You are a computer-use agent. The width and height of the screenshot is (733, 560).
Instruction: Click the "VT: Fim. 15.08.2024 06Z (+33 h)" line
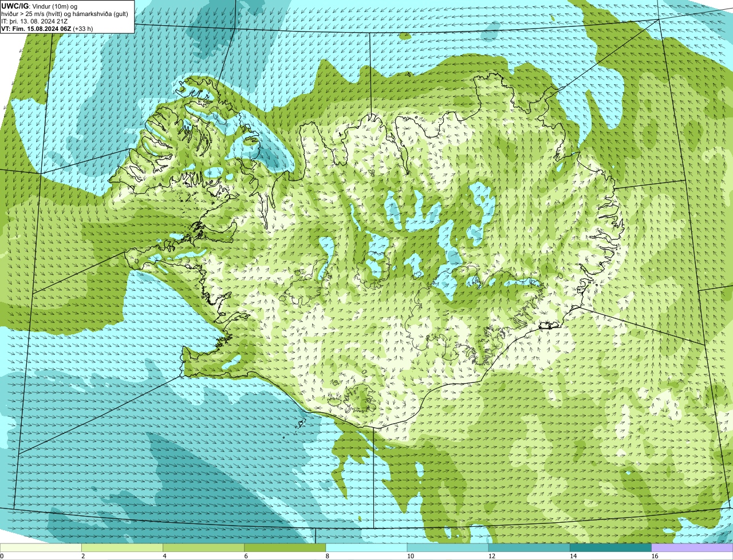point(47,28)
